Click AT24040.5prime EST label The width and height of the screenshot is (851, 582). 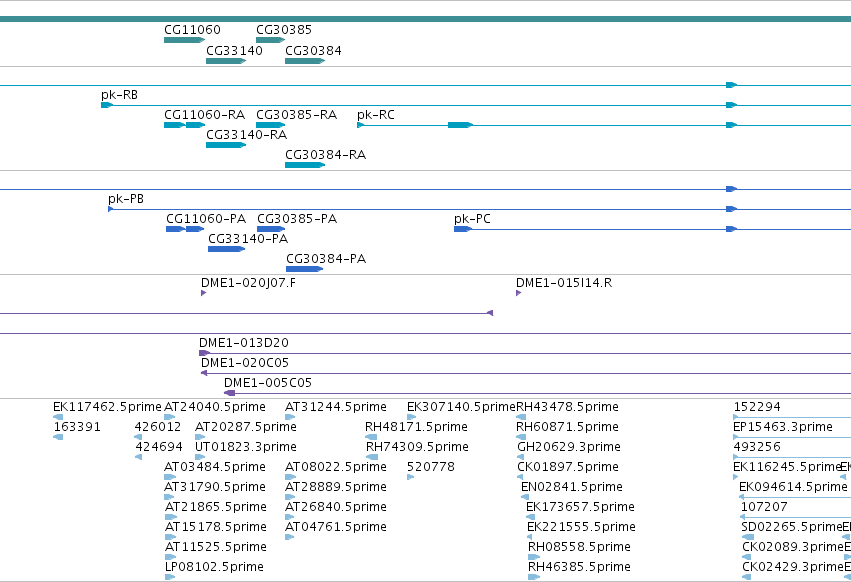(215, 407)
